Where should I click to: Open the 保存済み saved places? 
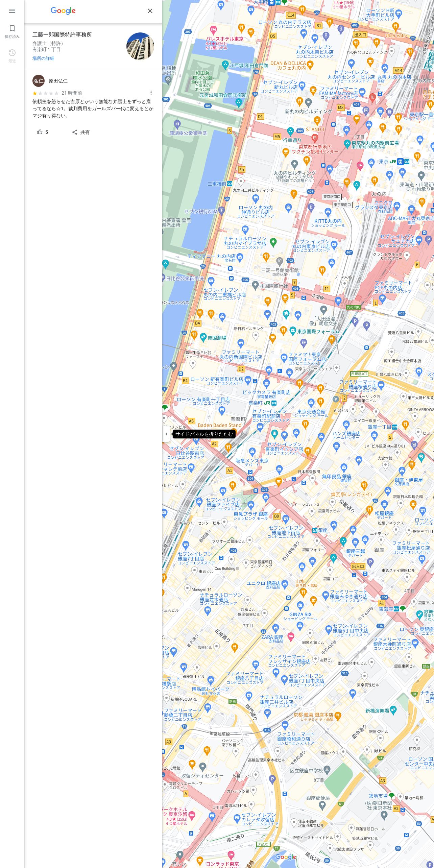(x=12, y=31)
